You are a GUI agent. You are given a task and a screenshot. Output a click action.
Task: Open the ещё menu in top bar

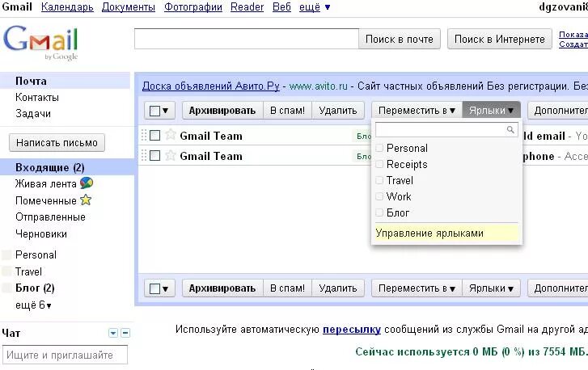tap(315, 7)
